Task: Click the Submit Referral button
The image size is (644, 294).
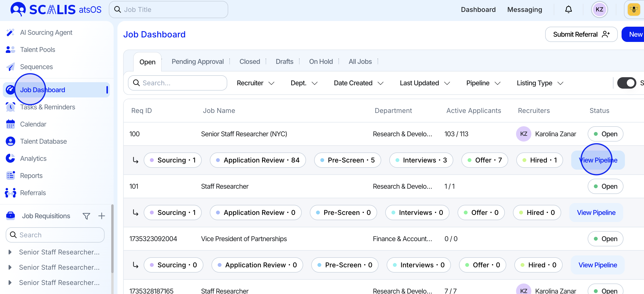Action: click(581, 35)
